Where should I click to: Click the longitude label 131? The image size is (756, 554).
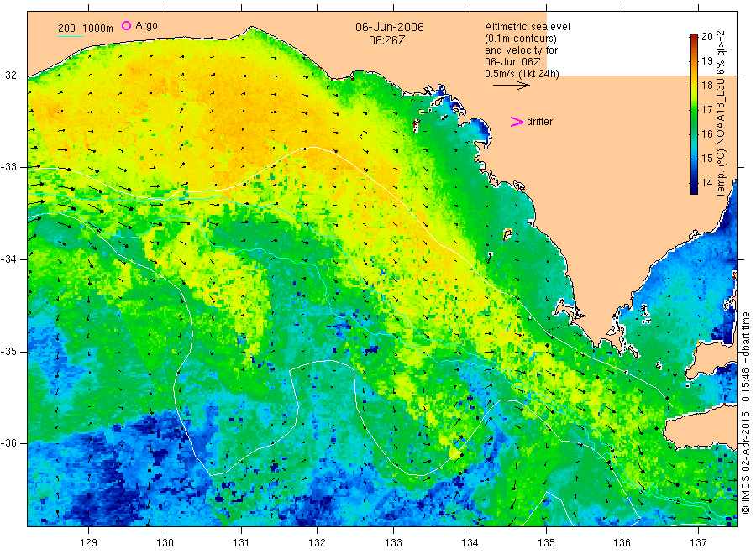click(241, 543)
